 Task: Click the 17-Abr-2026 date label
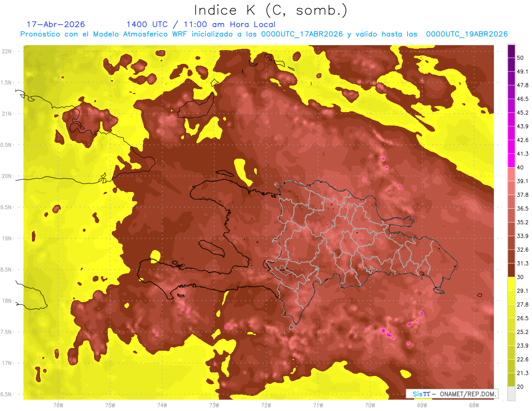(55, 24)
